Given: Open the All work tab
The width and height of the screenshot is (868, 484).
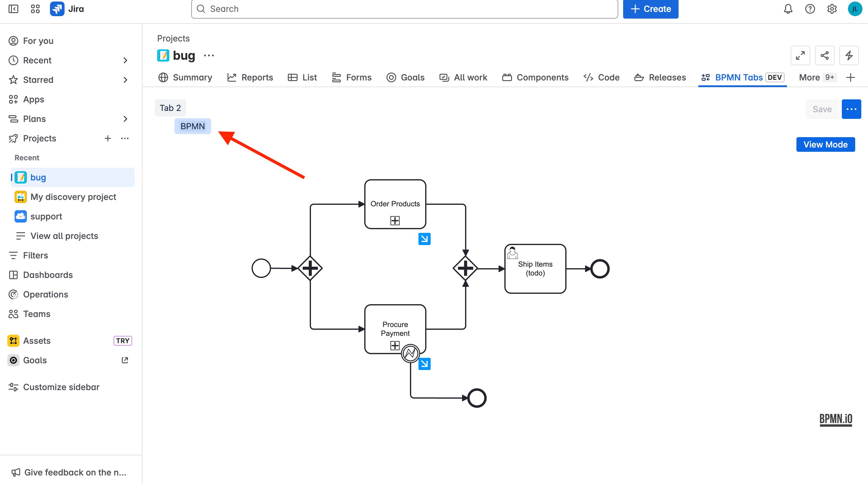Looking at the screenshot, I should point(463,78).
